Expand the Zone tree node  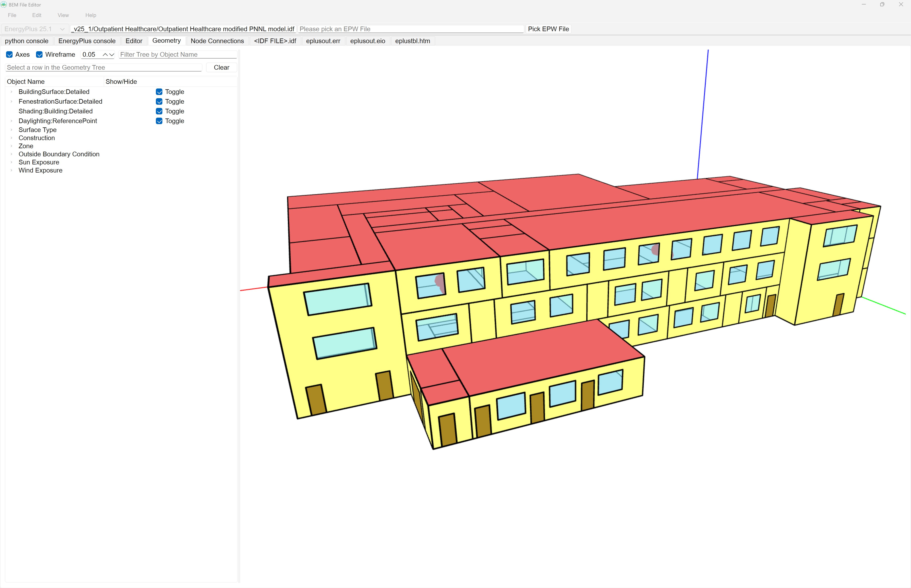tap(12, 146)
